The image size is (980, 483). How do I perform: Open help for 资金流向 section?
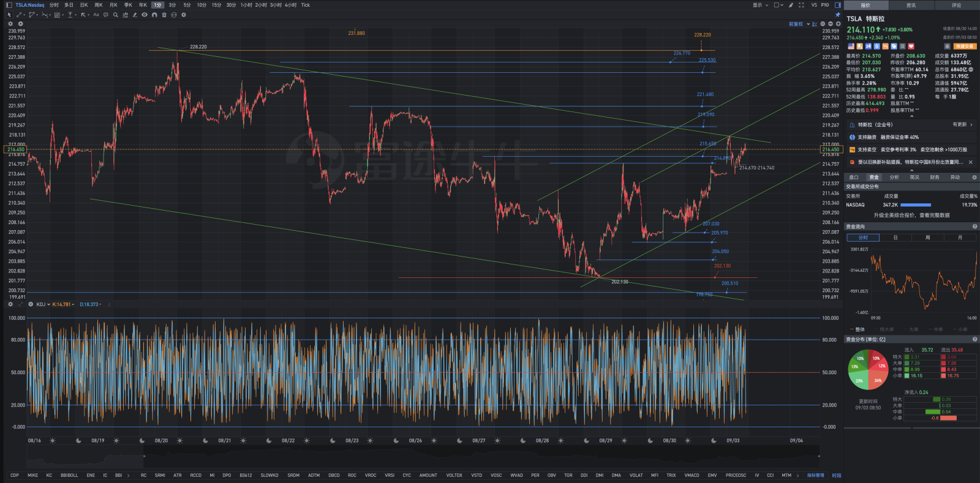[x=974, y=227]
